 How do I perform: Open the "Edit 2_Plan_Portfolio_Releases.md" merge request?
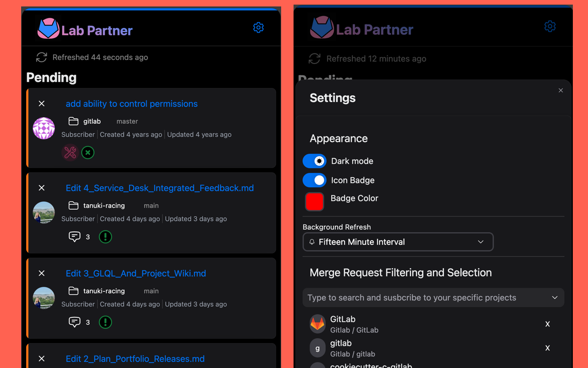(x=135, y=358)
